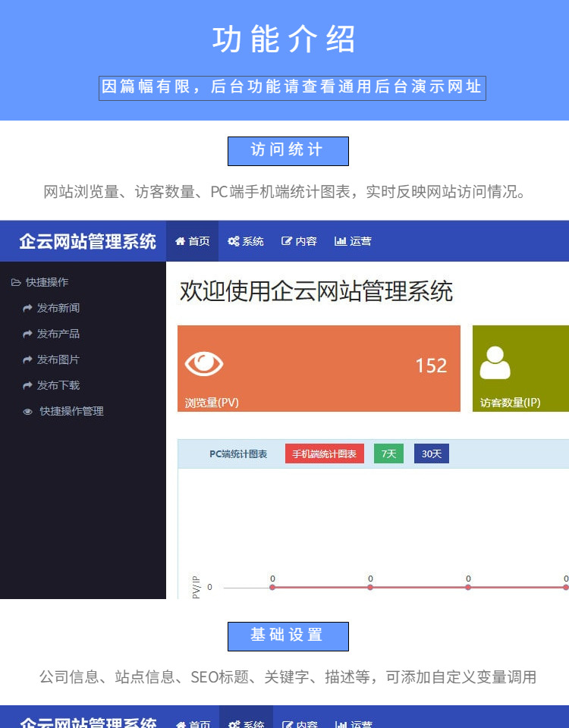Click the 企云网站管理系统 logo title
Image resolution: width=569 pixels, height=728 pixels.
tap(87, 241)
